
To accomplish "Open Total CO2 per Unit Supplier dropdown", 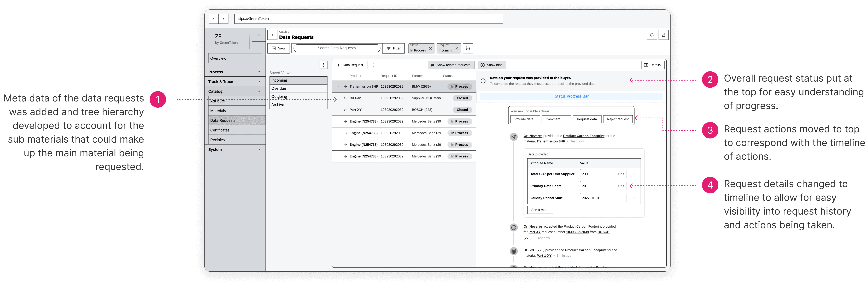I will pyautogui.click(x=634, y=174).
